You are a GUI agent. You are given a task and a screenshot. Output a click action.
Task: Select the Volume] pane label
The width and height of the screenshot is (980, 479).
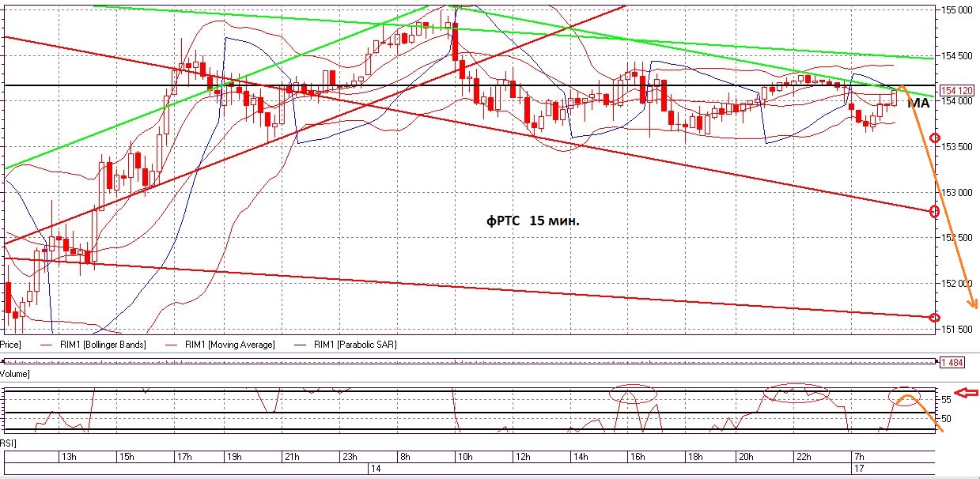point(15,373)
